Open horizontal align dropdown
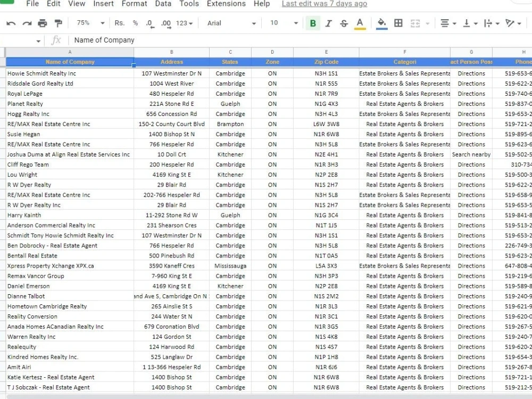The height and width of the screenshot is (399, 532). point(448,23)
